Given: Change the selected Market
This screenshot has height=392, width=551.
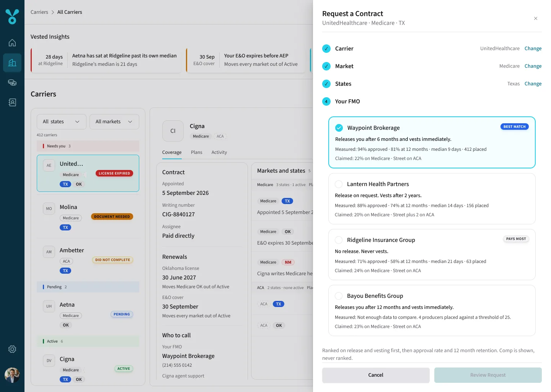Looking at the screenshot, I should pyautogui.click(x=533, y=66).
